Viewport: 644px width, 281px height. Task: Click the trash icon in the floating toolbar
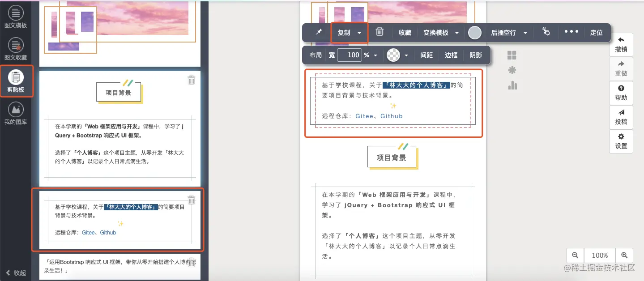coord(380,32)
